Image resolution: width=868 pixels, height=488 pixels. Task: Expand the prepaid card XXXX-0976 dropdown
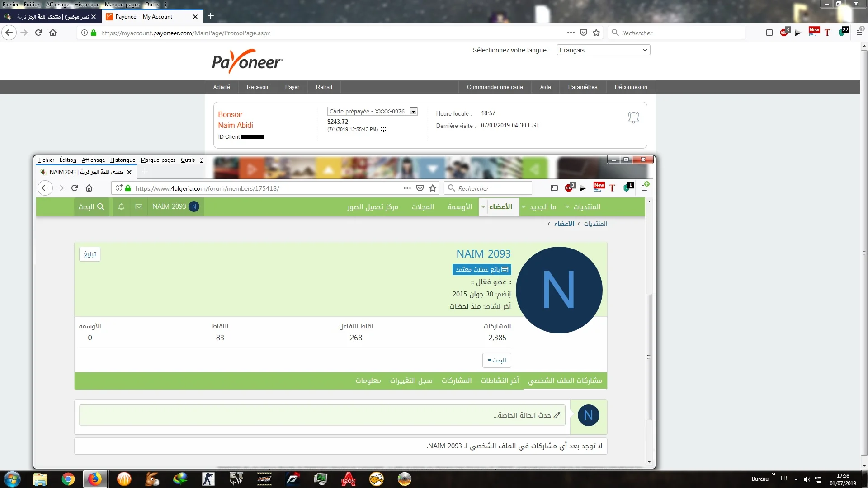click(413, 112)
